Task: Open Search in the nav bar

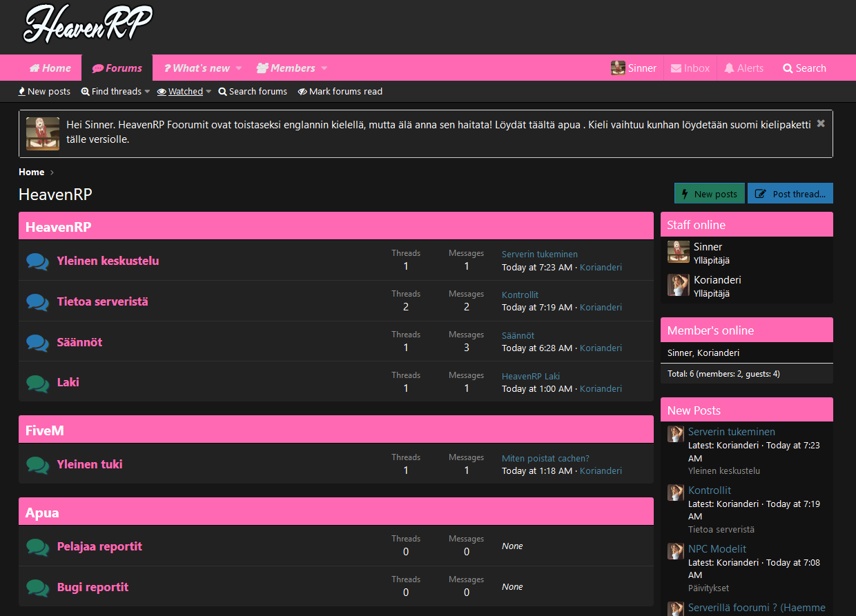Action: tap(804, 68)
